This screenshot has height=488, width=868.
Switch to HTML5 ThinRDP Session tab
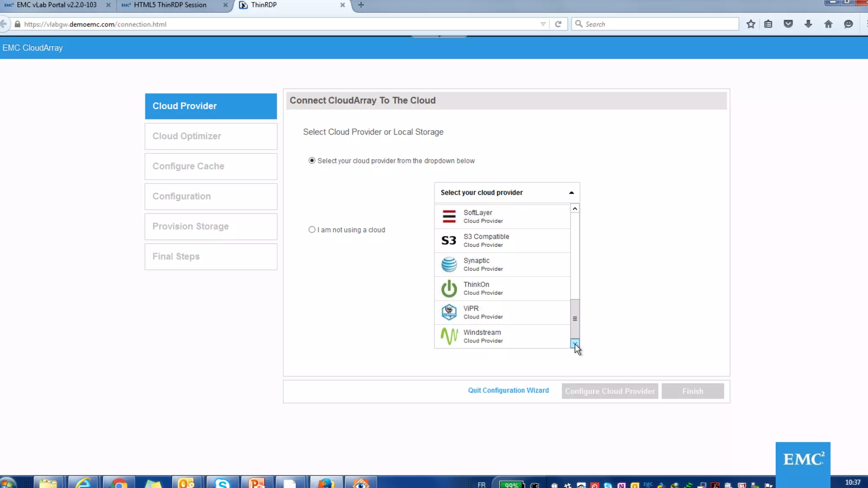[170, 5]
